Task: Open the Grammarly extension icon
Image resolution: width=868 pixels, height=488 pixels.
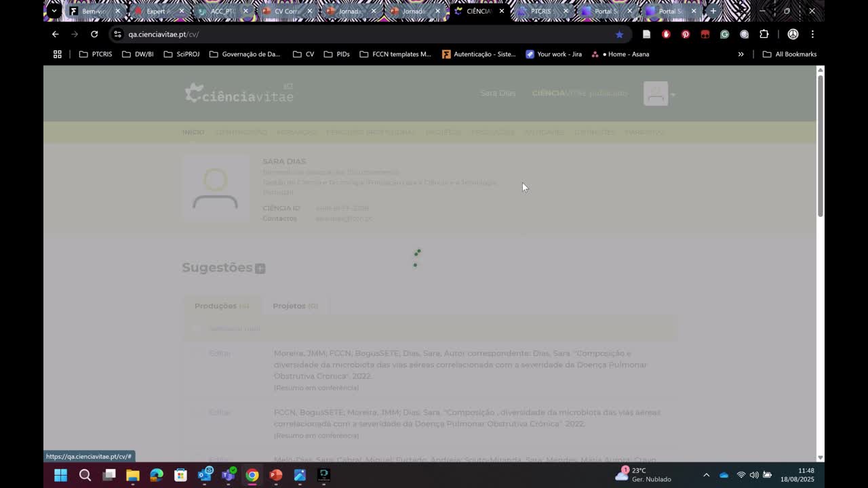Action: pos(724,34)
